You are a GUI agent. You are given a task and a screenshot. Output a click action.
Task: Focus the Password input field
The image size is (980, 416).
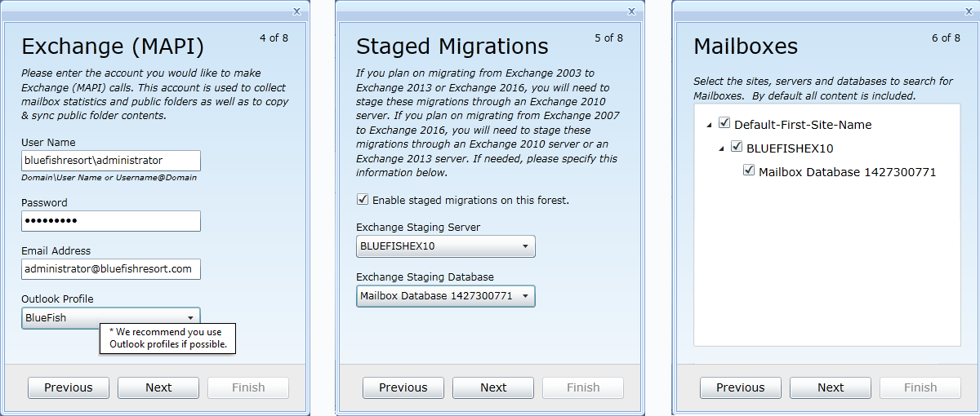[x=111, y=221]
